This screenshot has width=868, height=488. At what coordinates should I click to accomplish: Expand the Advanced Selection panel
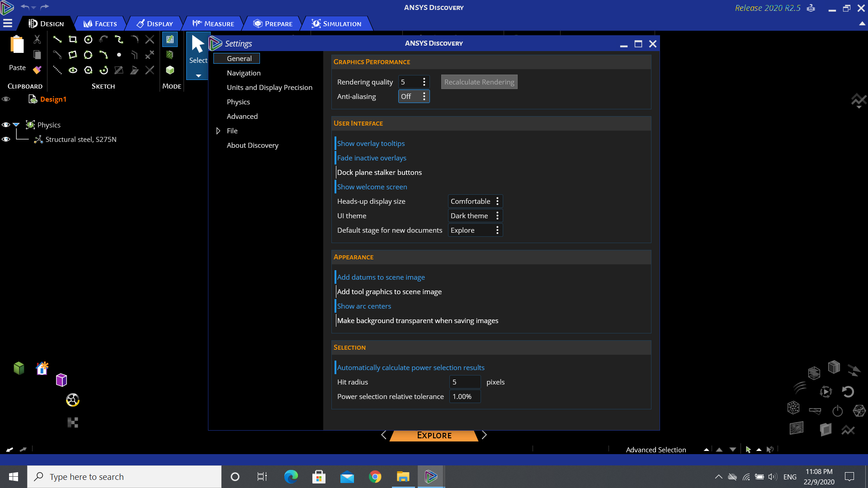click(706, 450)
